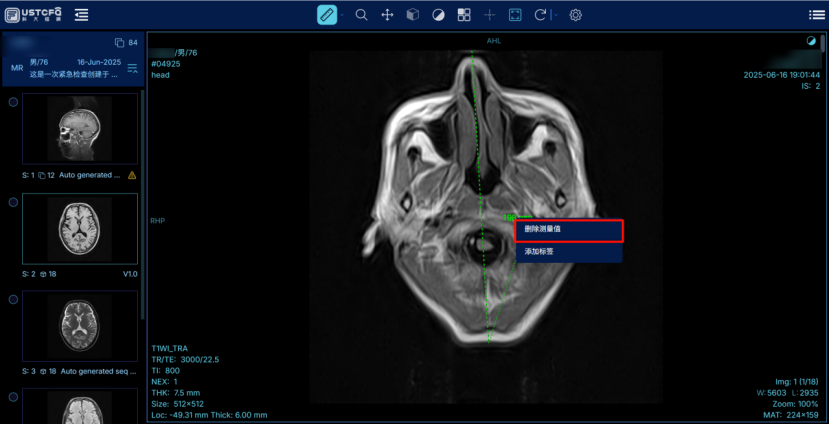The width and height of the screenshot is (829, 425).
Task: Click the window level contrast icon
Action: click(438, 15)
